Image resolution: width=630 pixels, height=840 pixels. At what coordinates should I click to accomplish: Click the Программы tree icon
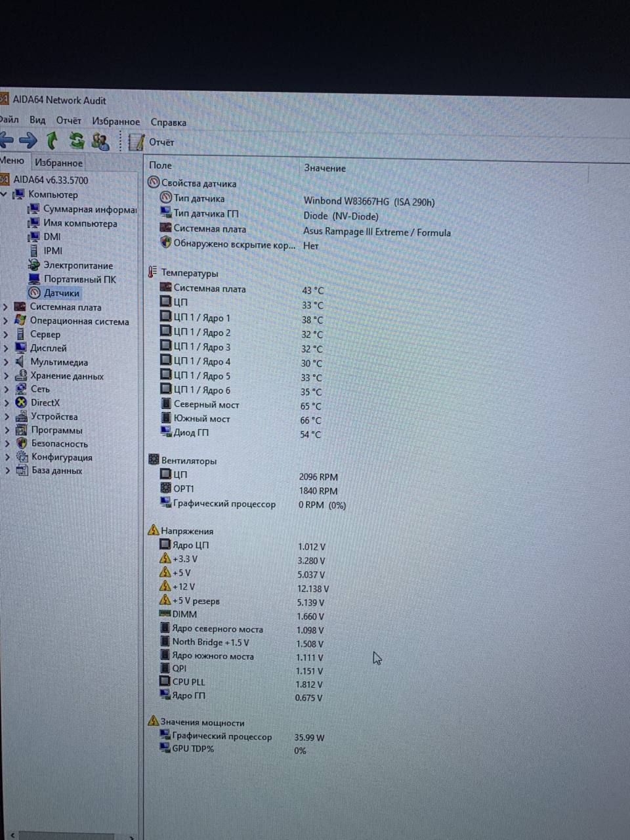pyautogui.click(x=21, y=430)
